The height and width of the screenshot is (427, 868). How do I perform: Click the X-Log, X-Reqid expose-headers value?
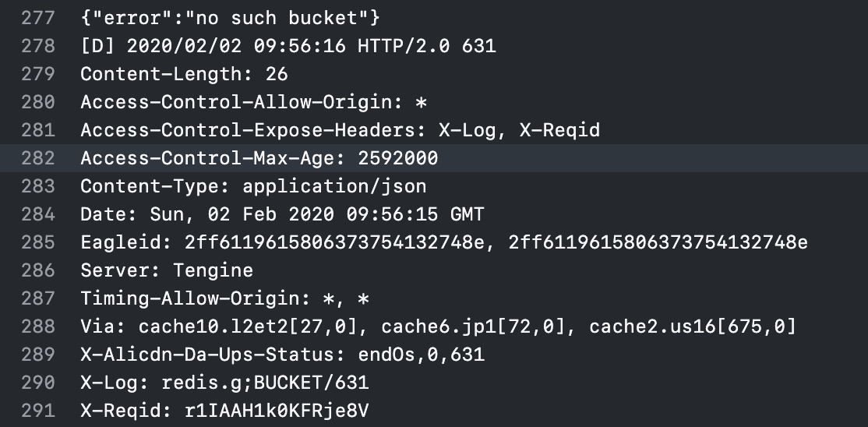pyautogui.click(x=519, y=130)
